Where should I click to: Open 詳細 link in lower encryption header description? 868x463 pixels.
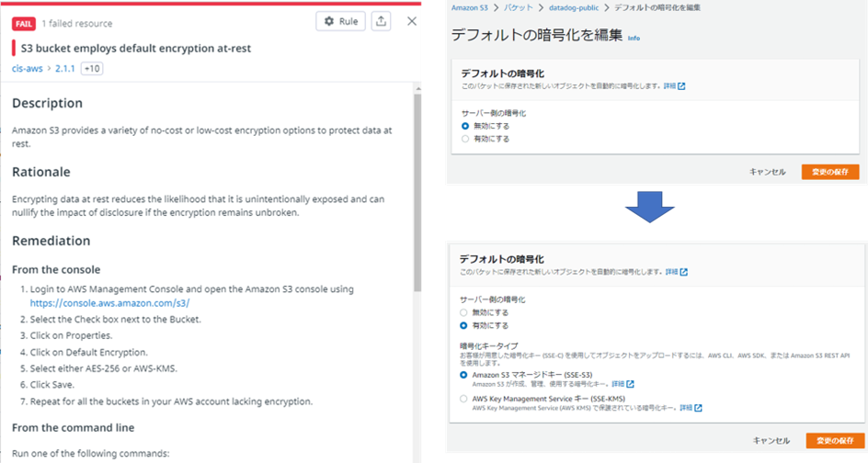(x=671, y=272)
